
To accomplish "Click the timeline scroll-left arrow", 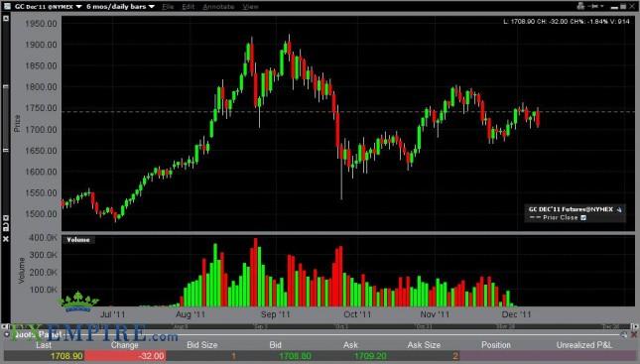I will coord(6,326).
